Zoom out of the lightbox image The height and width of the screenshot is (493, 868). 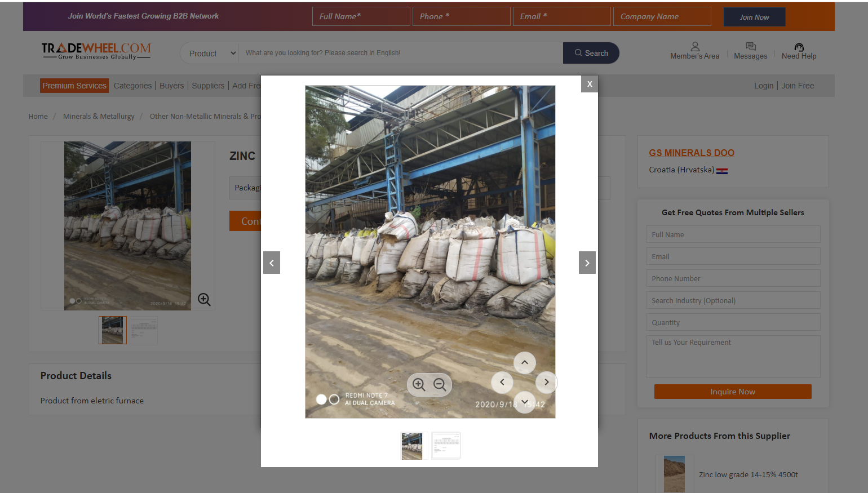pyautogui.click(x=440, y=385)
